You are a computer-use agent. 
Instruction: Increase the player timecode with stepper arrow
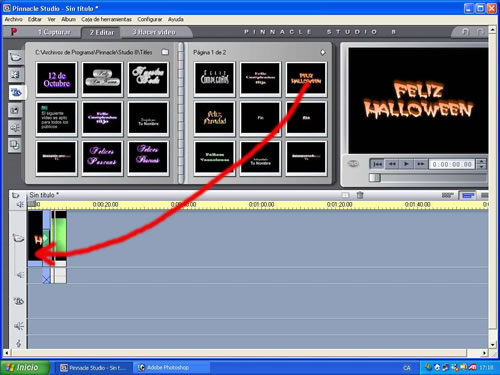tap(481, 162)
